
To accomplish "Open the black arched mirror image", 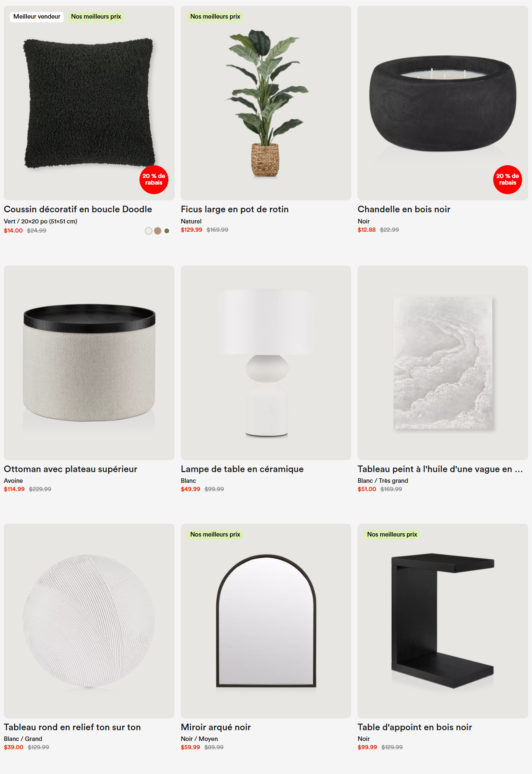I will point(266,621).
